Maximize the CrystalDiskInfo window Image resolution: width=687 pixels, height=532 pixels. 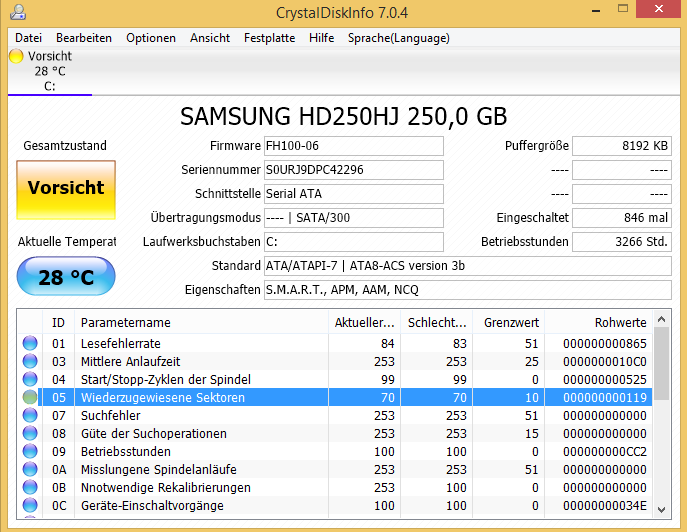click(x=623, y=9)
